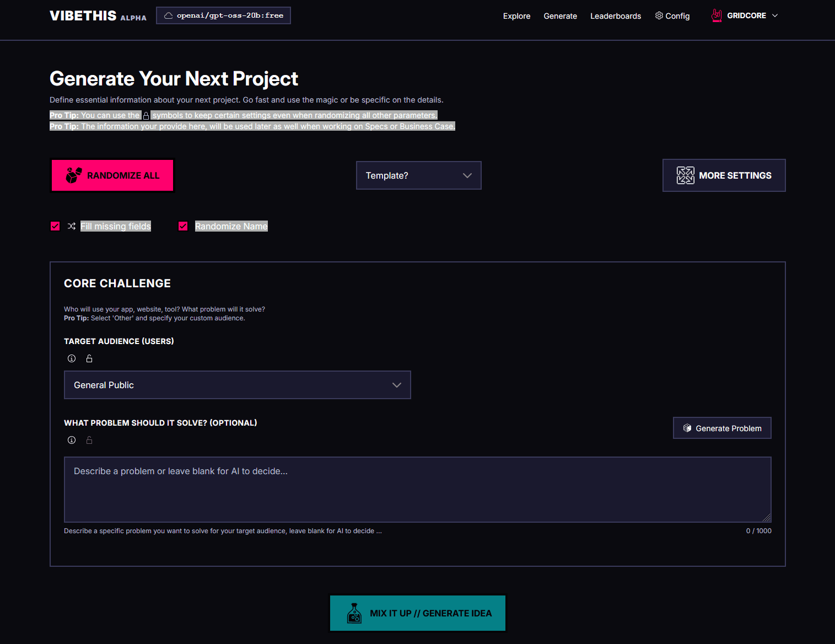Open the Leaderboards page
Screen dimensions: 835x644
pyautogui.click(x=615, y=16)
